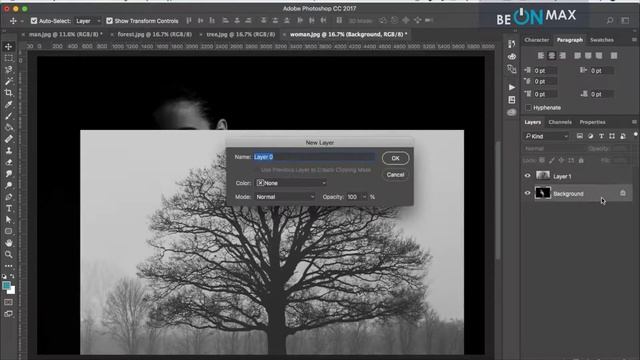Viewport: 640px width, 360px height.
Task: Click Cancel in New Layer dialog
Action: coord(396,175)
